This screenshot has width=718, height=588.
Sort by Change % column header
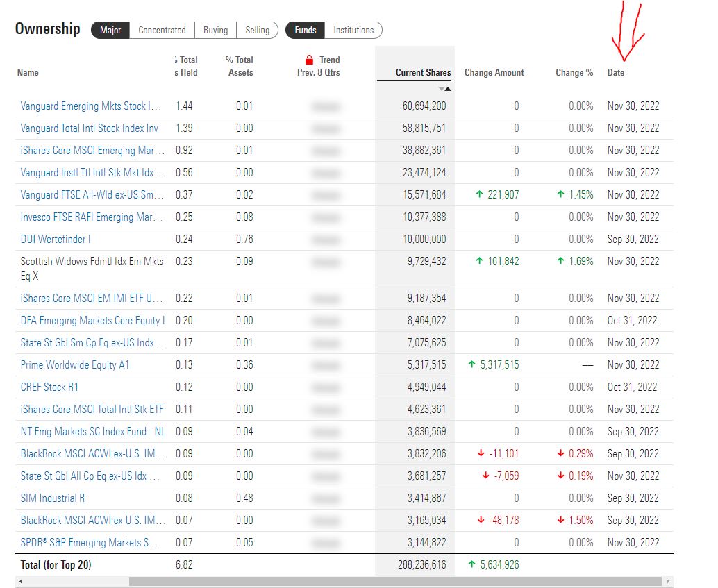[x=574, y=72]
